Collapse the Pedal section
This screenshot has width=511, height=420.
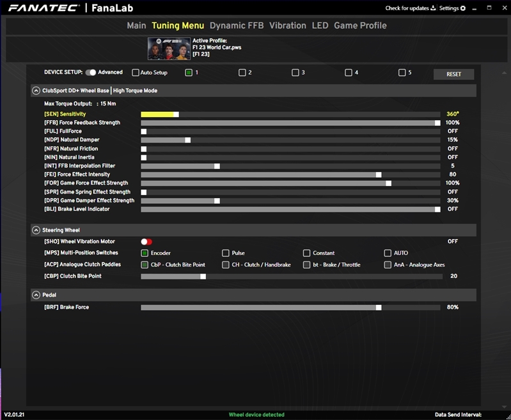(x=36, y=295)
